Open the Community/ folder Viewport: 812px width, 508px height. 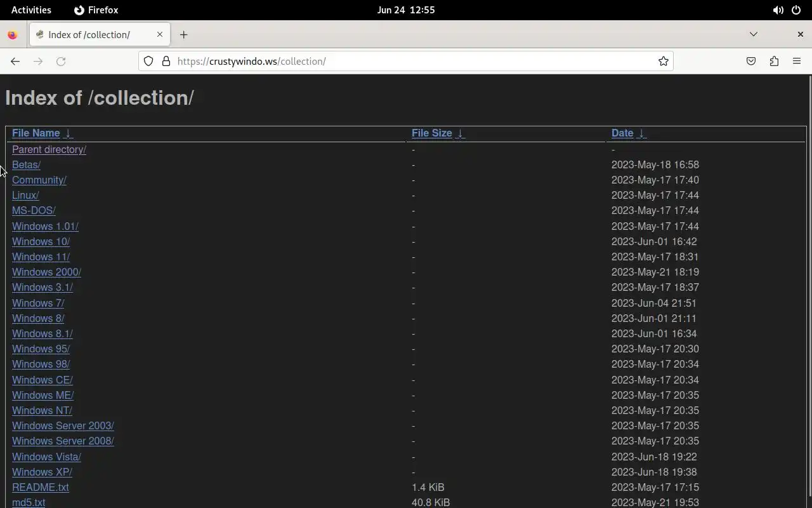pos(39,180)
